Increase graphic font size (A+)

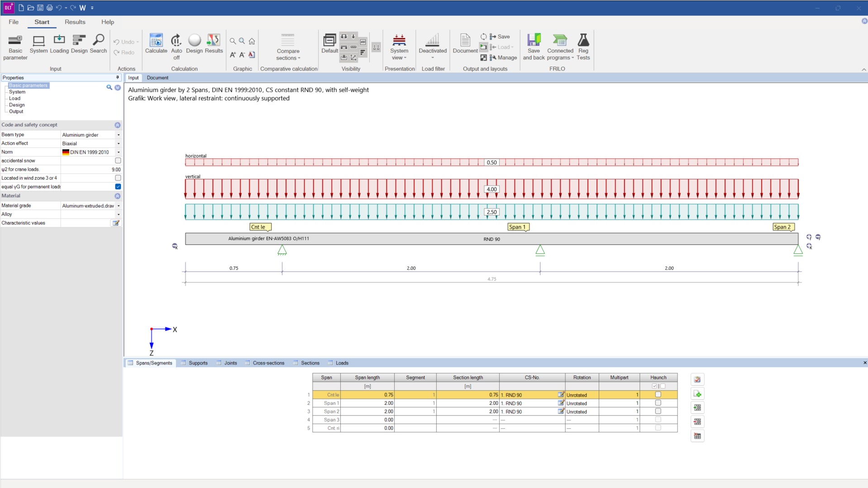tap(233, 55)
